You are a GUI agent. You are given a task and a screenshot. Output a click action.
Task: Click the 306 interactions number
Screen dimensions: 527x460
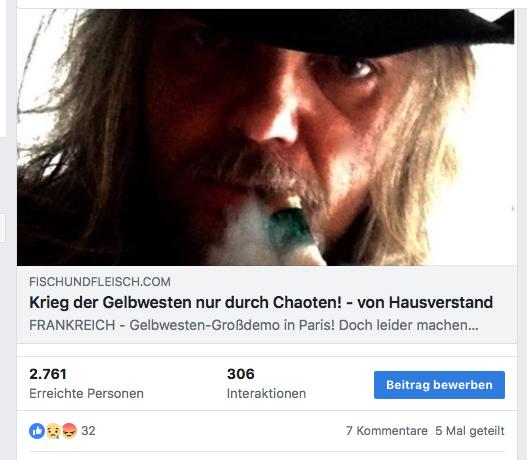coord(241,374)
